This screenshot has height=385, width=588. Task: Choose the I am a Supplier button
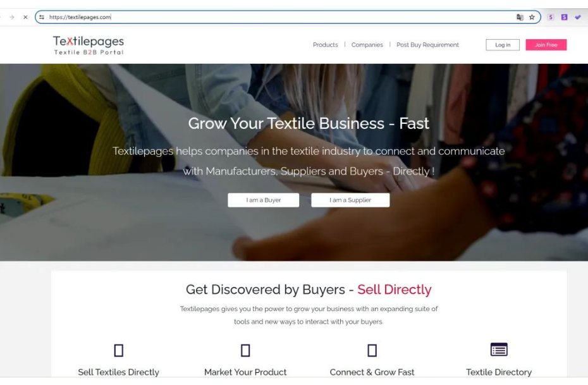(x=350, y=200)
